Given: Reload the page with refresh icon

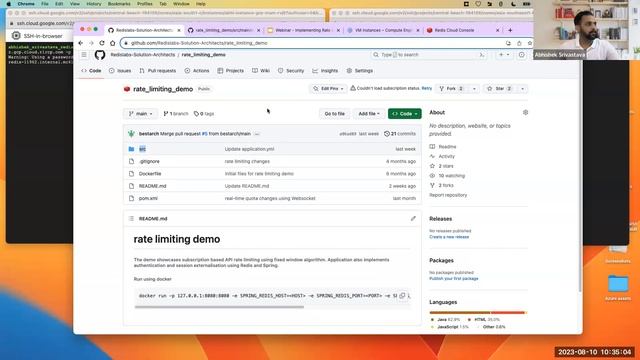Looking at the screenshot, I should 102,43.
